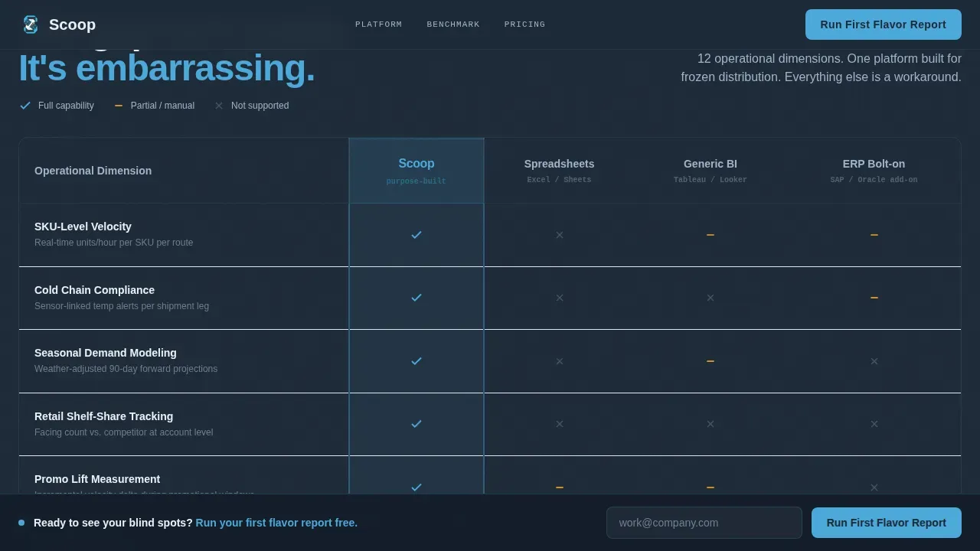Go to the Platform nav item
The image size is (980, 551).
[378, 24]
